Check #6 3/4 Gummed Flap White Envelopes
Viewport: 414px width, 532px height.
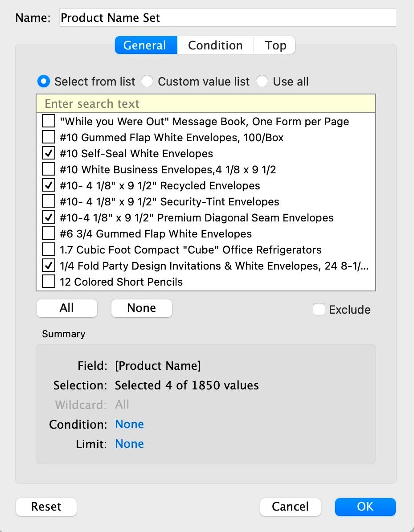pos(49,233)
